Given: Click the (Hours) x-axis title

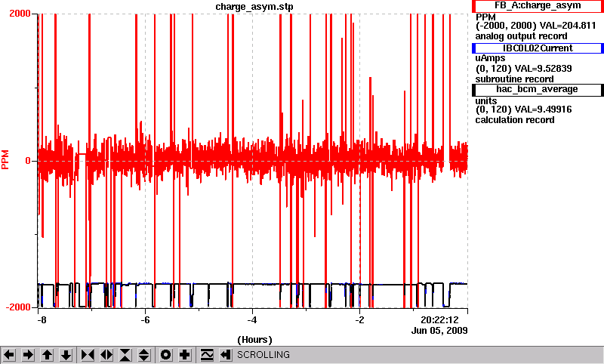Looking at the screenshot, I should (x=254, y=340).
